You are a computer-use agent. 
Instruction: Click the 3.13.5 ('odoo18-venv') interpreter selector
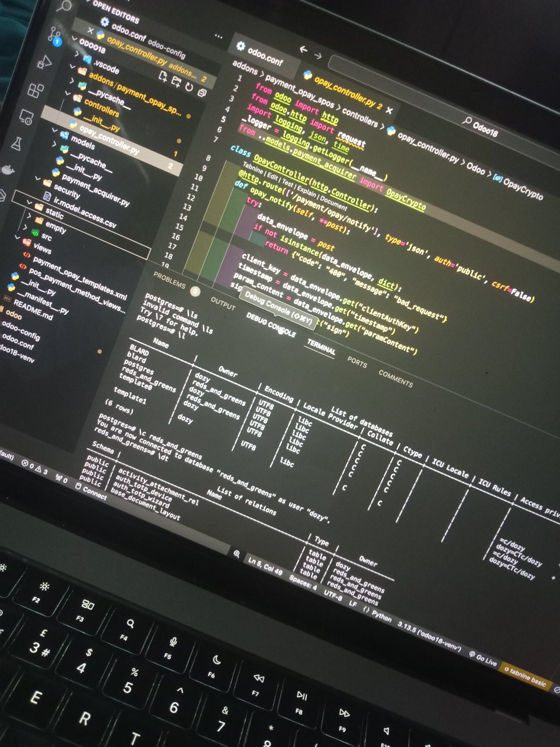tap(429, 637)
